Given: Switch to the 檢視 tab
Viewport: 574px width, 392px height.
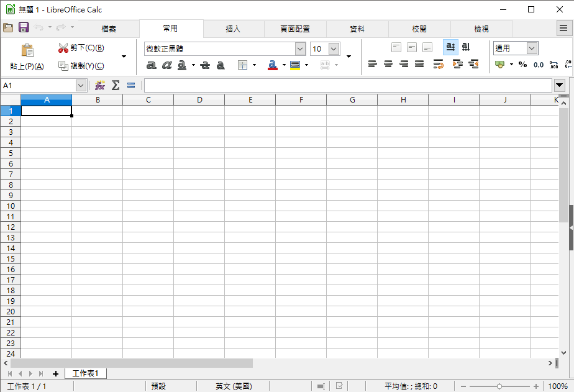Looking at the screenshot, I should (482, 29).
